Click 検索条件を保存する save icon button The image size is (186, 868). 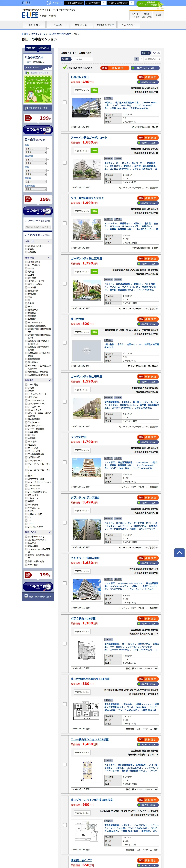click(x=38, y=72)
